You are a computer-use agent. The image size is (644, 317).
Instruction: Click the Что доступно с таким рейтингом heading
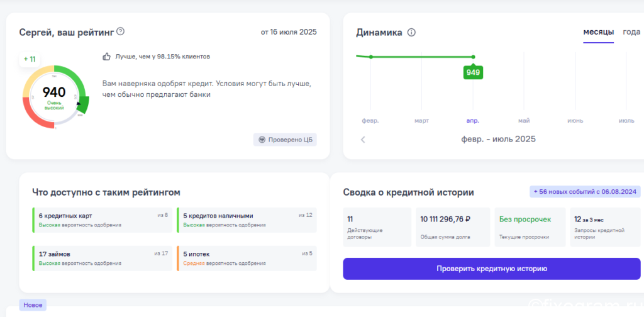(x=106, y=192)
